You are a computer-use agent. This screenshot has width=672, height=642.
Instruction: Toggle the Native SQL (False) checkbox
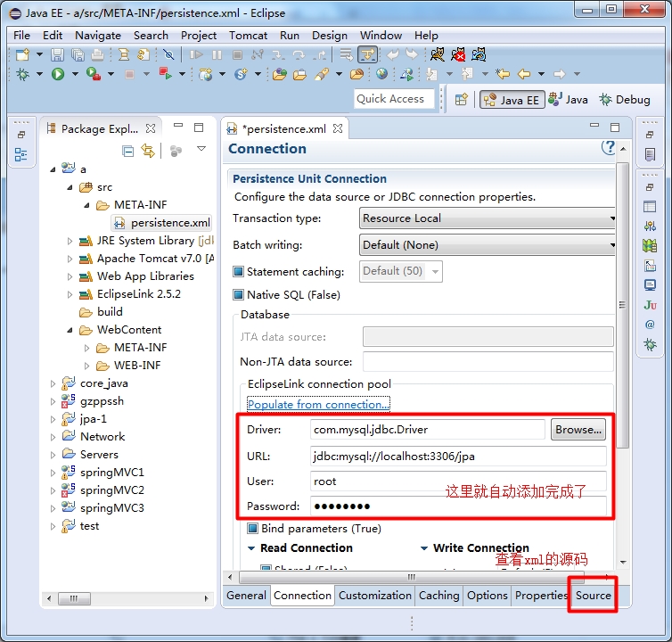(238, 294)
